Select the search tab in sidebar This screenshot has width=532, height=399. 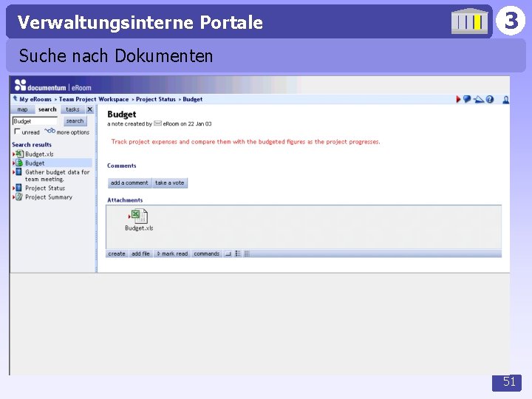pyautogui.click(x=47, y=109)
